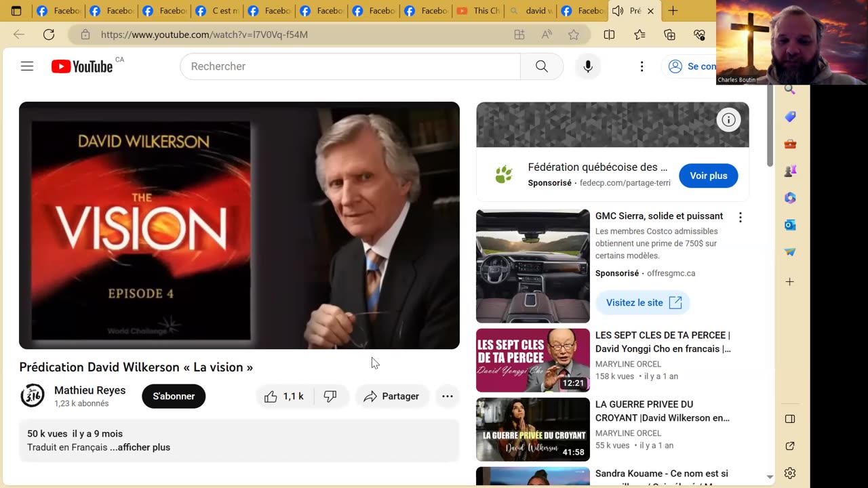868x488 pixels.
Task: Start voice search with the microphone icon
Action: [588, 66]
